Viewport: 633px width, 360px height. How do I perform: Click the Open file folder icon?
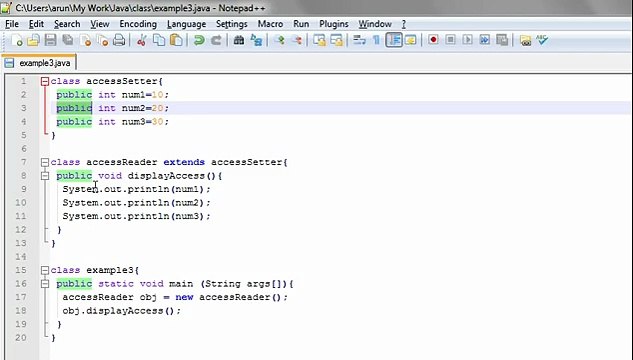(34, 40)
